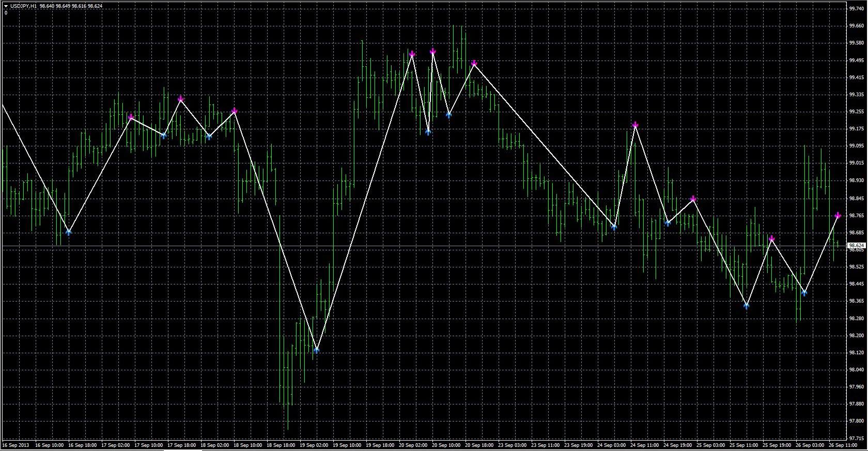Click the magenta arrow at 17 Sep 02:00

coord(131,117)
